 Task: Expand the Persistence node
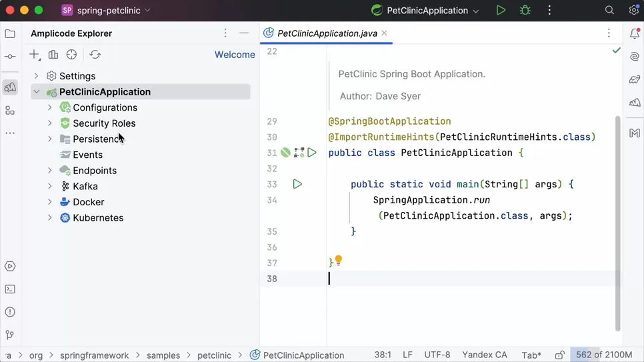coord(50,139)
